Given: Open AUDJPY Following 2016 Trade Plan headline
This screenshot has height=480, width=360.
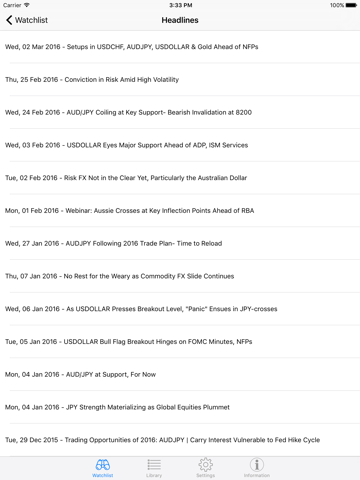Looking at the screenshot, I should pyautogui.click(x=180, y=243).
